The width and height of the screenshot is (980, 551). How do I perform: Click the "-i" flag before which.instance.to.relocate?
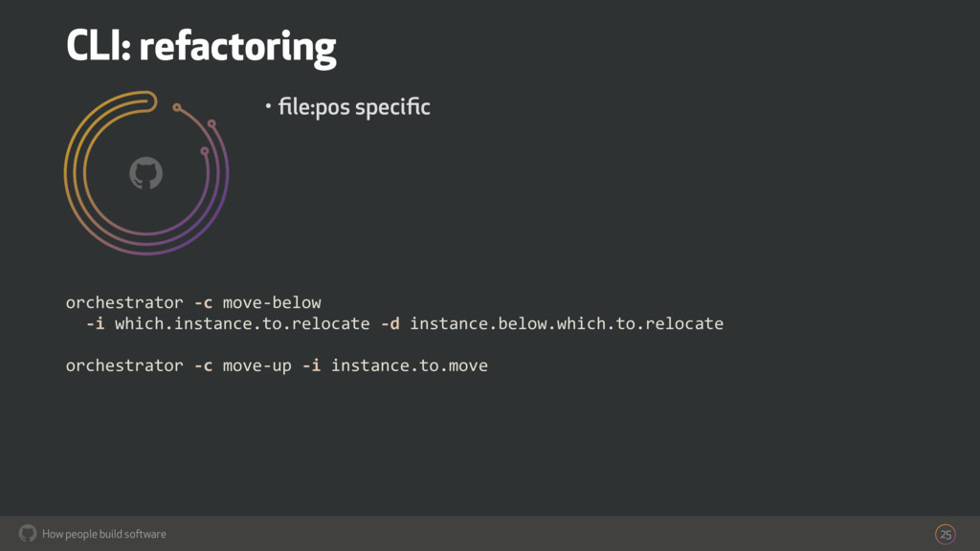tap(95, 323)
